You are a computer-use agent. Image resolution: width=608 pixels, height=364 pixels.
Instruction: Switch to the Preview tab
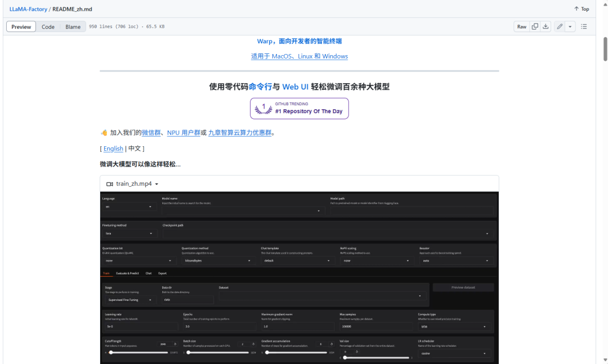pyautogui.click(x=21, y=26)
